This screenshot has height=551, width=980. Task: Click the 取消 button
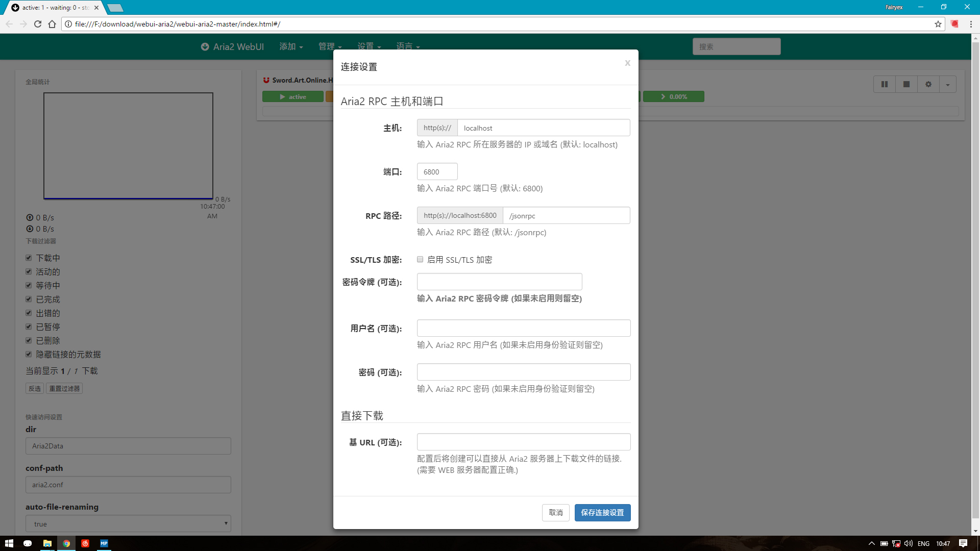555,512
